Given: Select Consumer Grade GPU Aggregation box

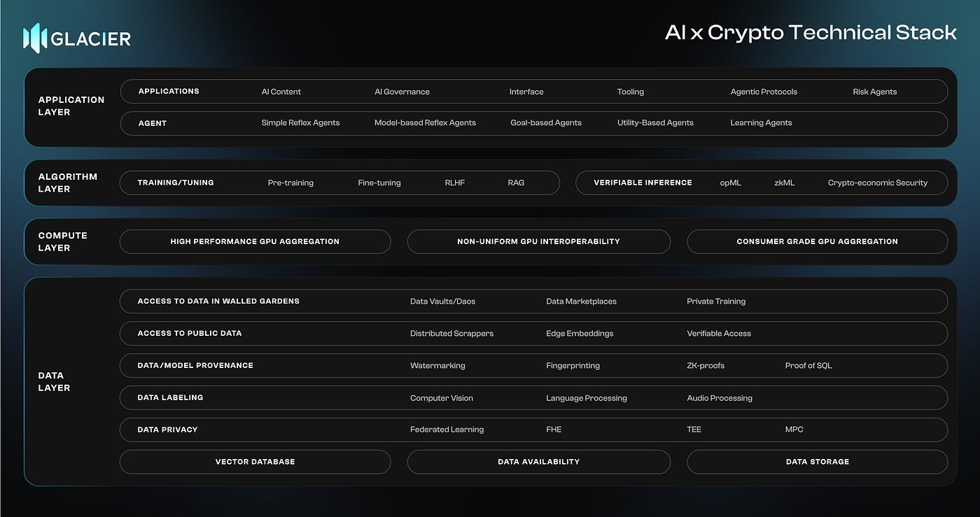Looking at the screenshot, I should point(817,241).
